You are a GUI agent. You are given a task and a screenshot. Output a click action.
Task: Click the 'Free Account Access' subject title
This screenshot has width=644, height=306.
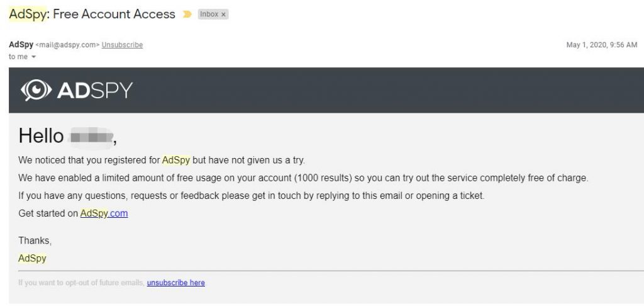pyautogui.click(x=114, y=14)
